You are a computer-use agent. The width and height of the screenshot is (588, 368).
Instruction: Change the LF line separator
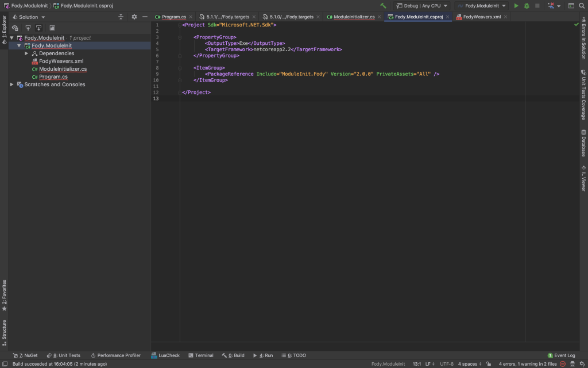point(430,364)
